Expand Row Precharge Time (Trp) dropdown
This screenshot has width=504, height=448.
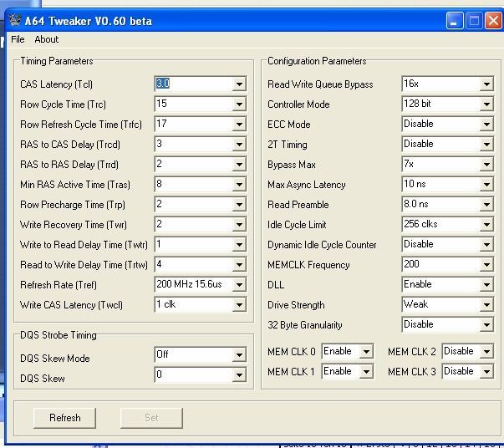tap(239, 205)
